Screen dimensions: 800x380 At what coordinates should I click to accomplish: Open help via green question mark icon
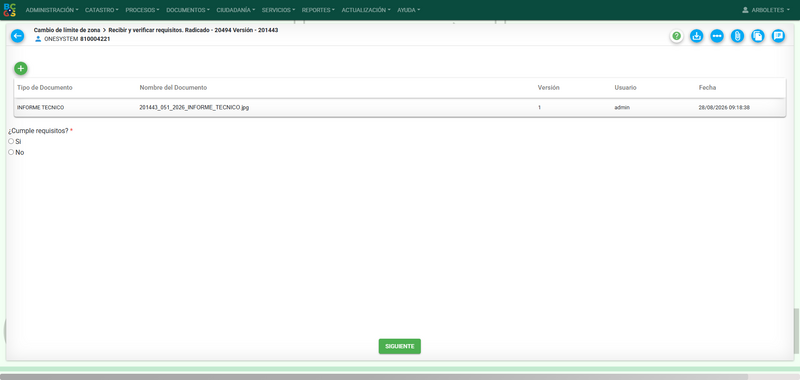click(677, 36)
